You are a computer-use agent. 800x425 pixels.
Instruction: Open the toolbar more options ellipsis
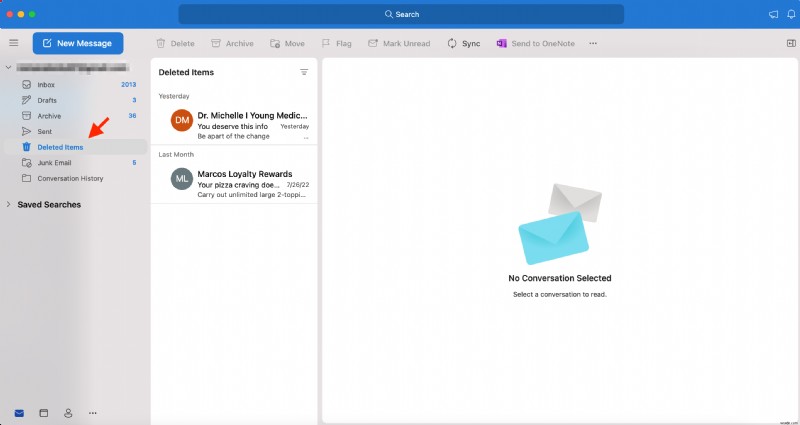[x=593, y=43]
